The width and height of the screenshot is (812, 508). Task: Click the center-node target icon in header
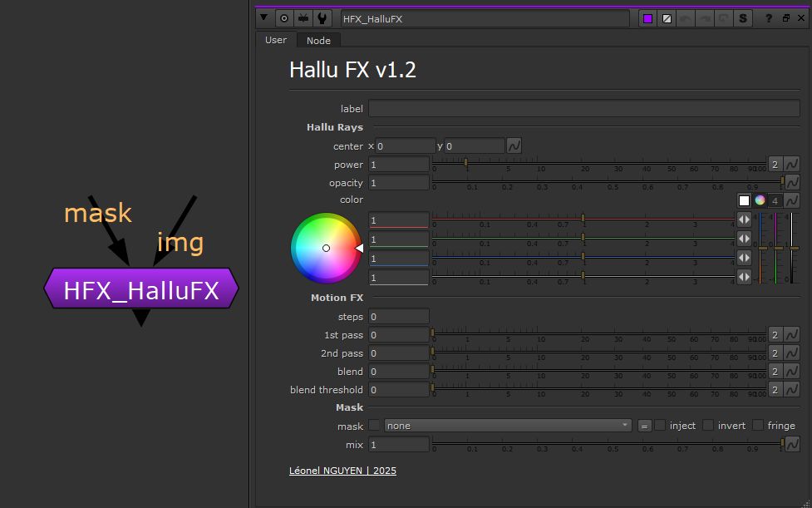coord(285,18)
